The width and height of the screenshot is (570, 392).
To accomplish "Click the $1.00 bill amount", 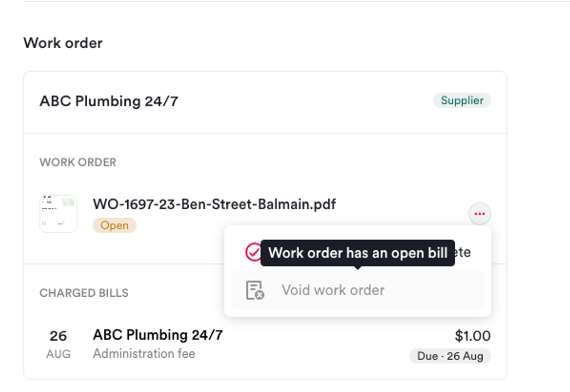I will tap(472, 336).
